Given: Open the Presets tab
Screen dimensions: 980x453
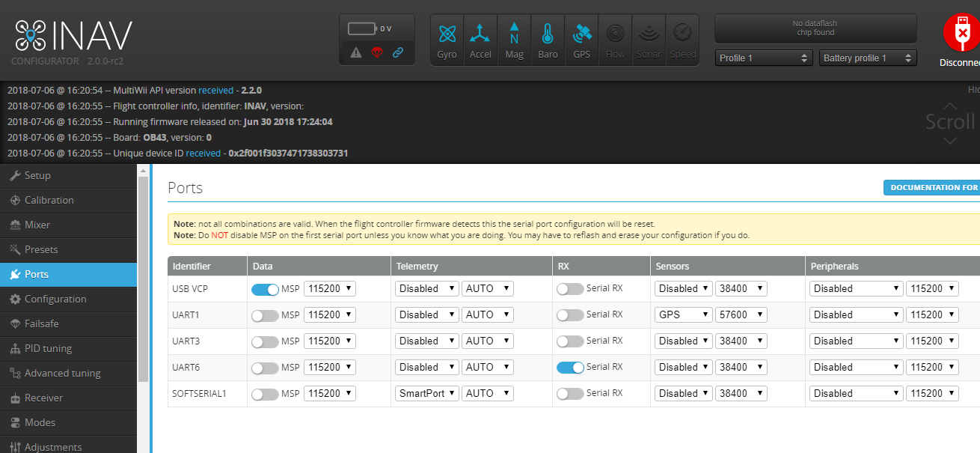Looking at the screenshot, I should (69, 249).
